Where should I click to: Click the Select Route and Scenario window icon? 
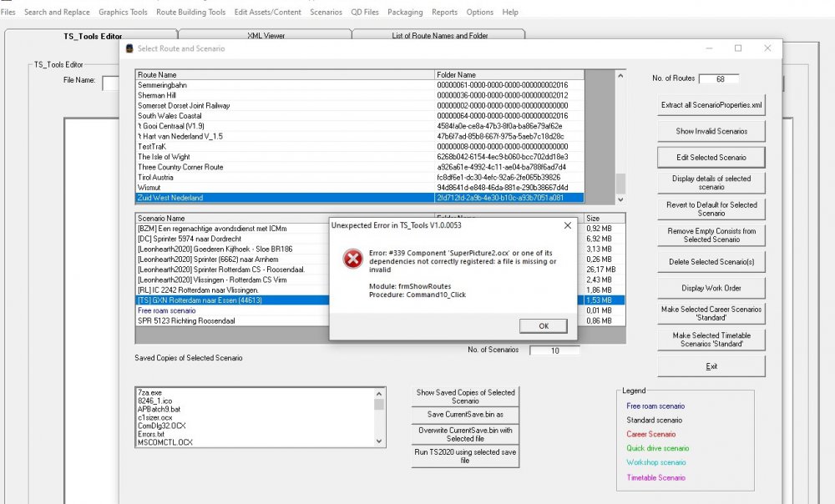pos(129,48)
